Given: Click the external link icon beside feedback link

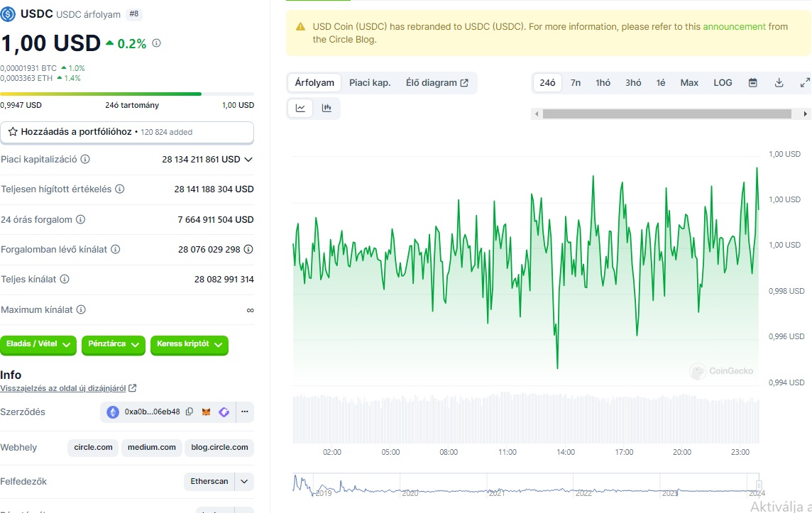Looking at the screenshot, I should coord(133,387).
